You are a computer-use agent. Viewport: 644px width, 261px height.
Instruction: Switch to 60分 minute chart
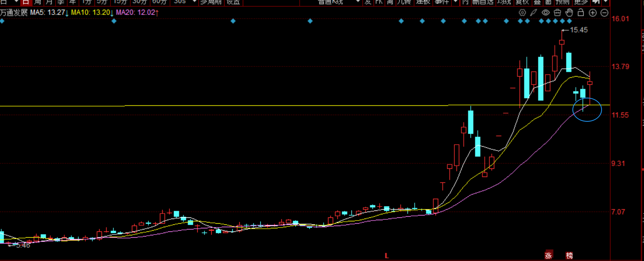pos(159,2)
